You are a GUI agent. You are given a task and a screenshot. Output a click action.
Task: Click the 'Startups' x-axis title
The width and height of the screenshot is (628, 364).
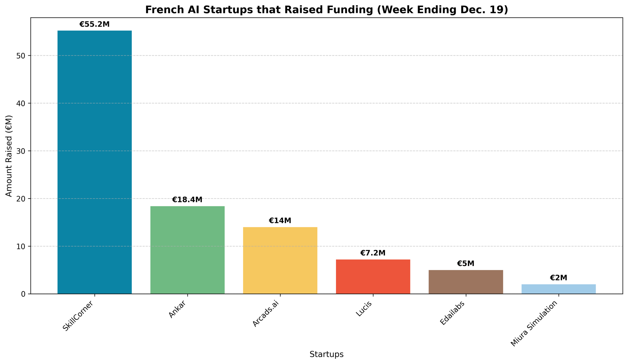[x=327, y=355]
